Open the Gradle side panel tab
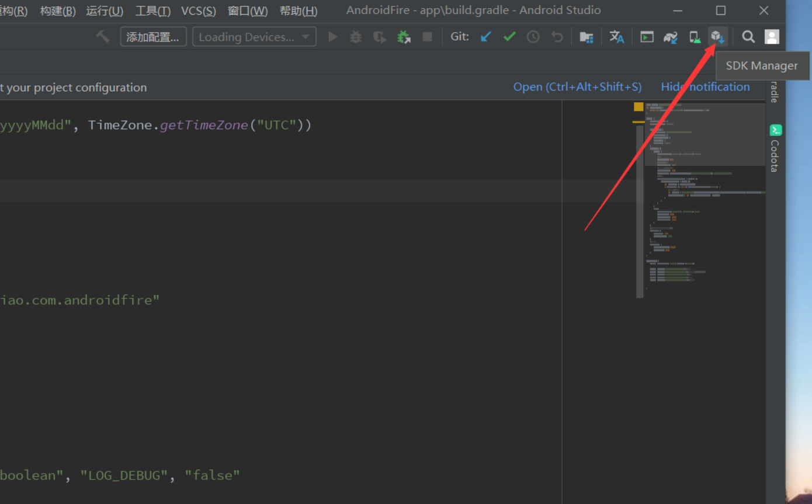The height and width of the screenshot is (504, 812). tap(775, 92)
